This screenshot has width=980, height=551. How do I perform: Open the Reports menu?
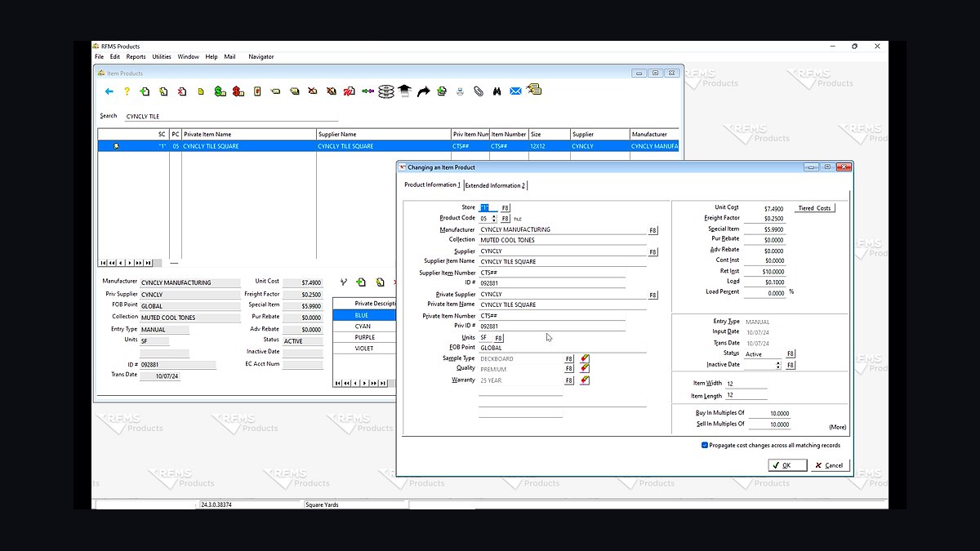(x=136, y=57)
